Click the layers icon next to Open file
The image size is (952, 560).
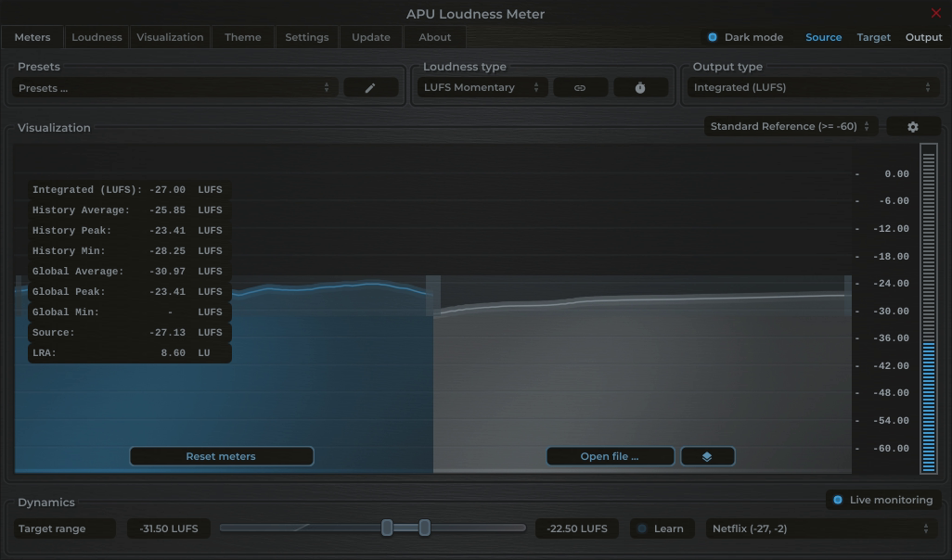[x=707, y=455]
